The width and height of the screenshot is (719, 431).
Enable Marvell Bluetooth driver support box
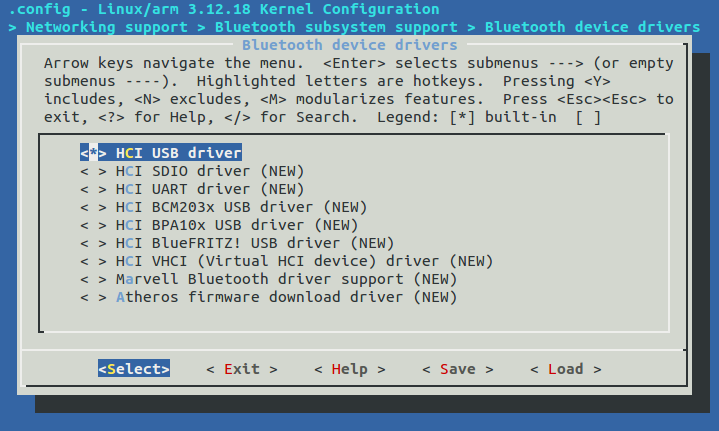tap(94, 279)
